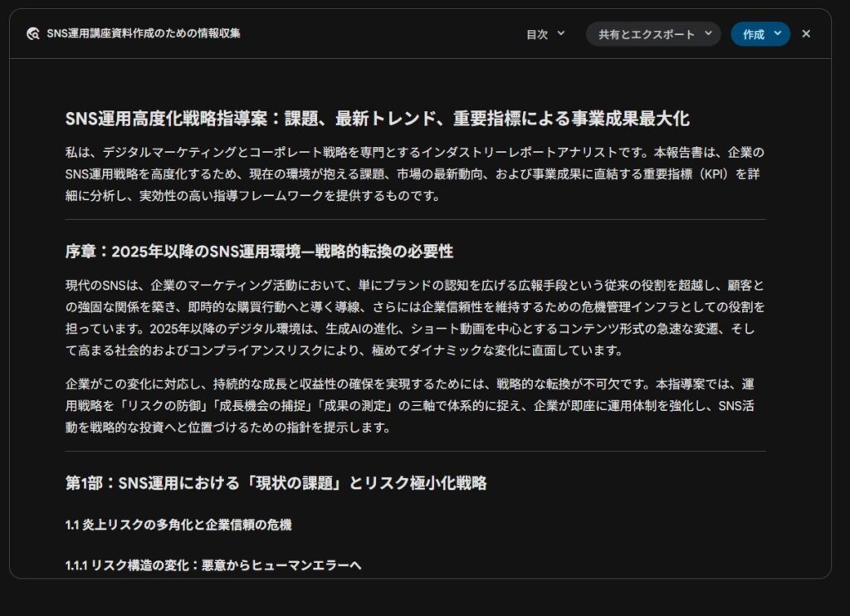The width and height of the screenshot is (850, 616).
Task: Click the chevron arrow next to 目次
Action: [561, 33]
